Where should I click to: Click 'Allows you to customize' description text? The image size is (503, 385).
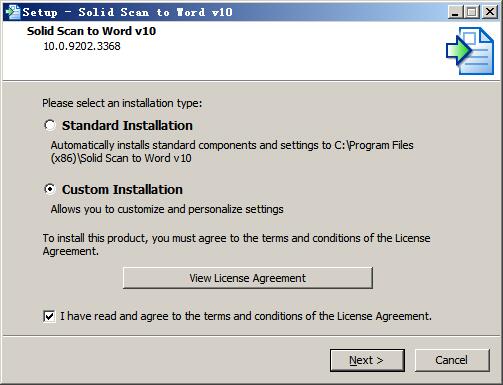(x=167, y=209)
